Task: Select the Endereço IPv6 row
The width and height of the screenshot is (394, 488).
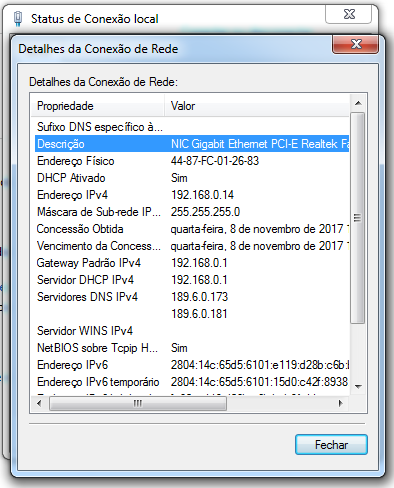Action: (192, 365)
